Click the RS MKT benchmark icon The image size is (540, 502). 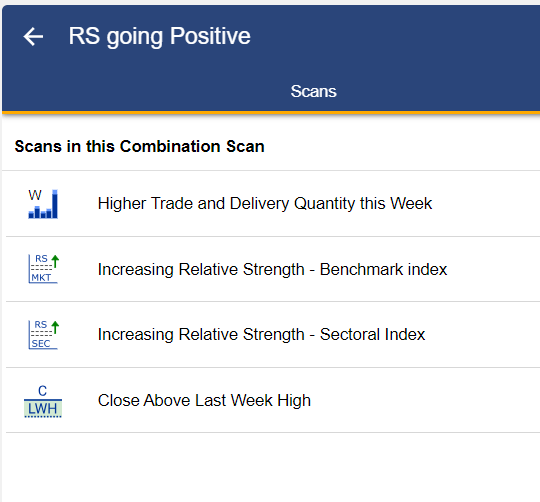click(43, 269)
